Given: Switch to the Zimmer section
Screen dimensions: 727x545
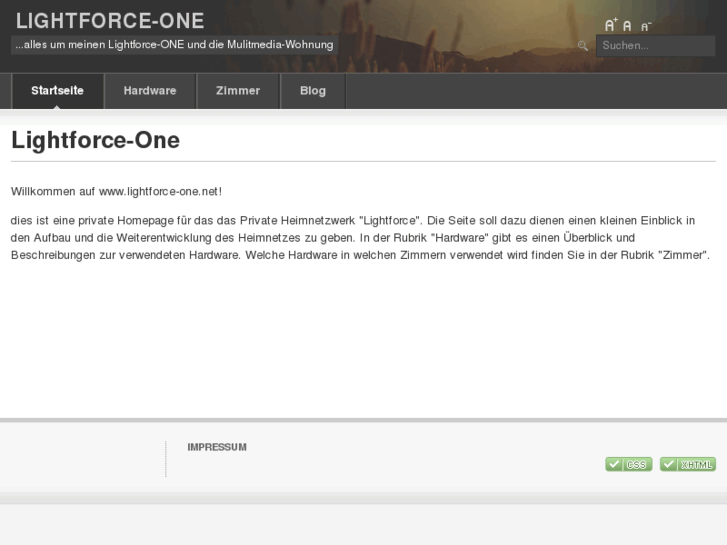Looking at the screenshot, I should click(x=238, y=91).
